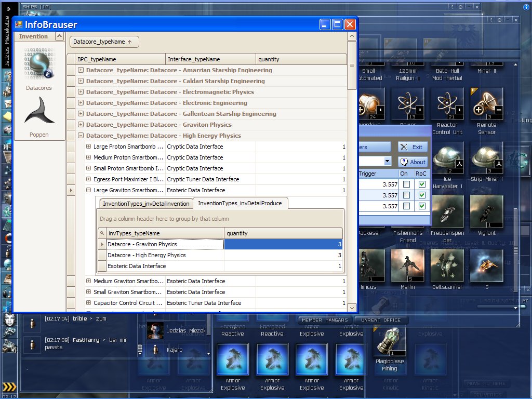Select Jedzias Miezekatze portrait in channel list
The image size is (532, 399).
155,331
